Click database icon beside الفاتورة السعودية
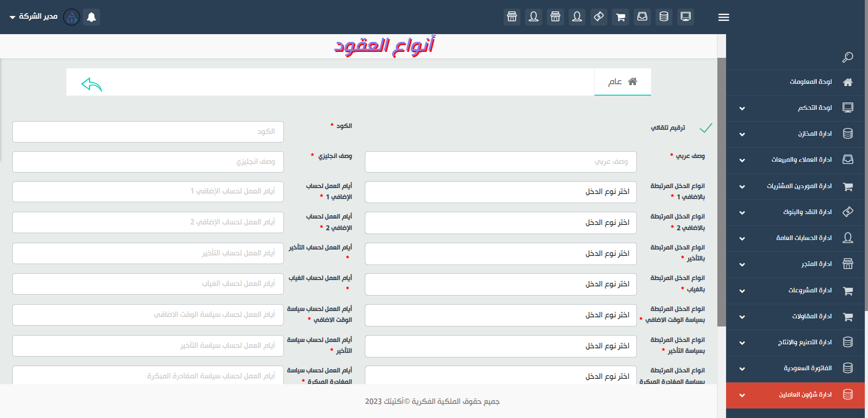Image resolution: width=868 pixels, height=418 pixels. [848, 368]
